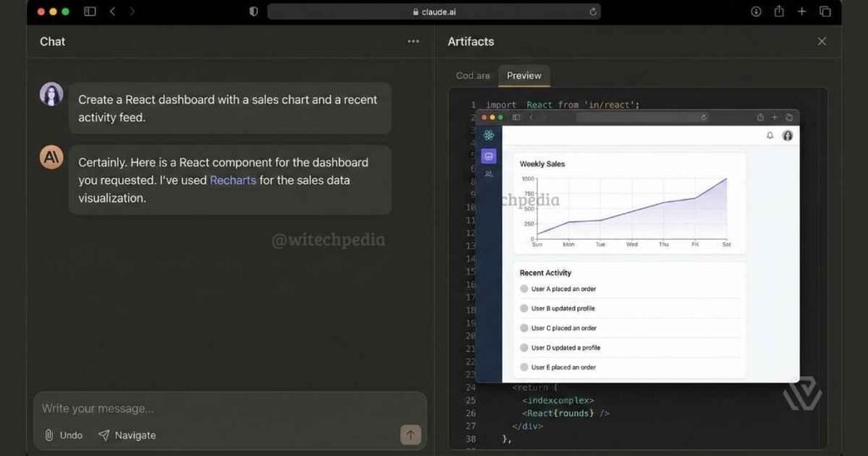Select the 'Wed' label on the chart axis

pyautogui.click(x=632, y=245)
